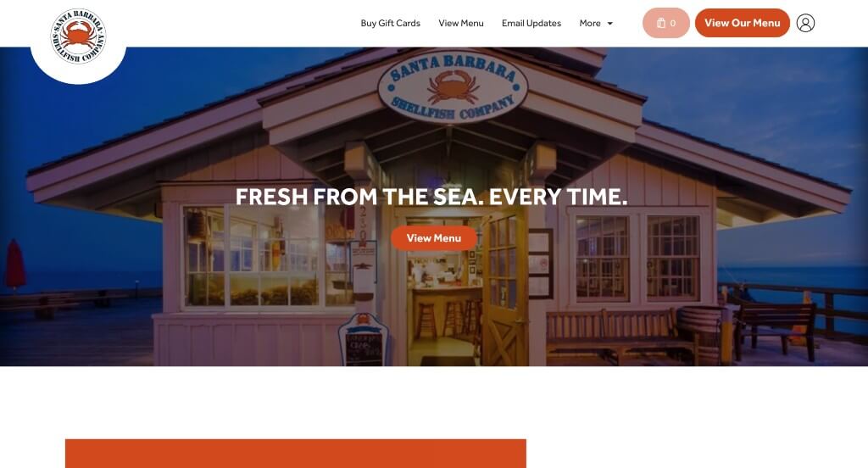Viewport: 868px width, 468px height.
Task: Click the orange banner block below the hero
Action: (296, 454)
